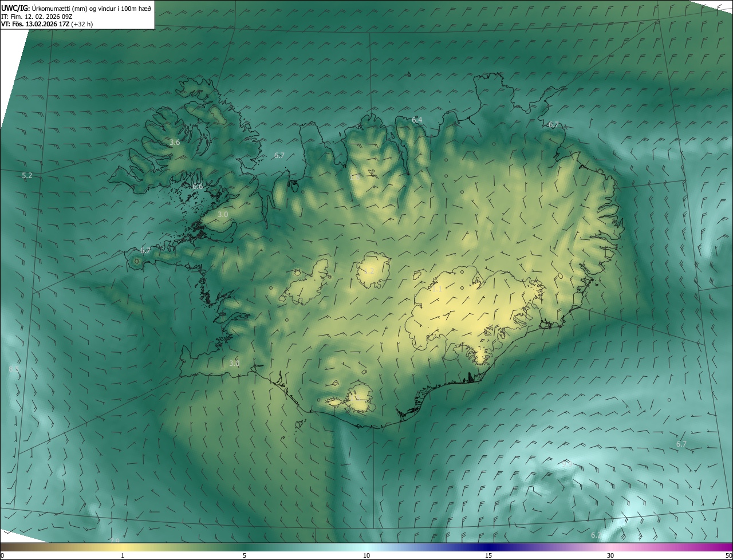The height and width of the screenshot is (560, 733).
Task: Click the 'IT: Fim. 12. 02. 2026 09Z' line
Action: pyautogui.click(x=37, y=17)
